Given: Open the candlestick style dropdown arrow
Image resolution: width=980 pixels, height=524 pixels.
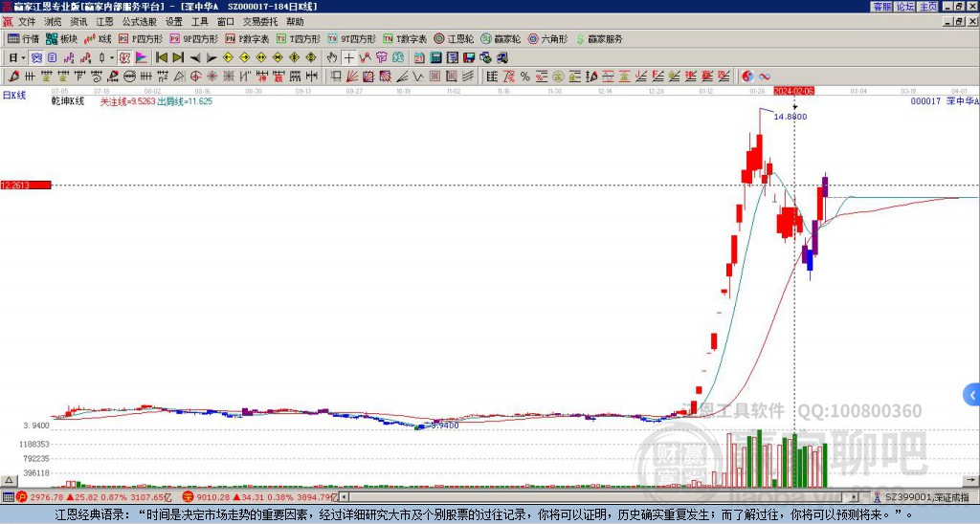Looking at the screenshot, I should pos(112,58).
